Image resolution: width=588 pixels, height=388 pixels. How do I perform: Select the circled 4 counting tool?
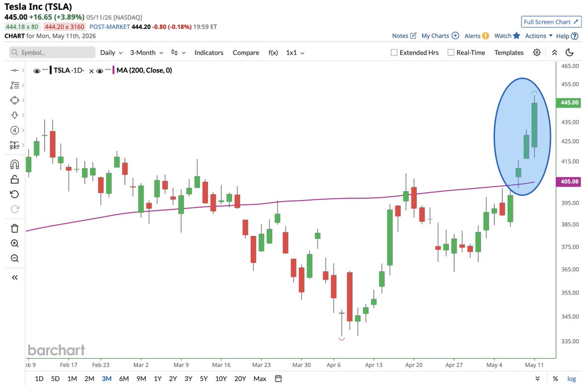pos(14,130)
